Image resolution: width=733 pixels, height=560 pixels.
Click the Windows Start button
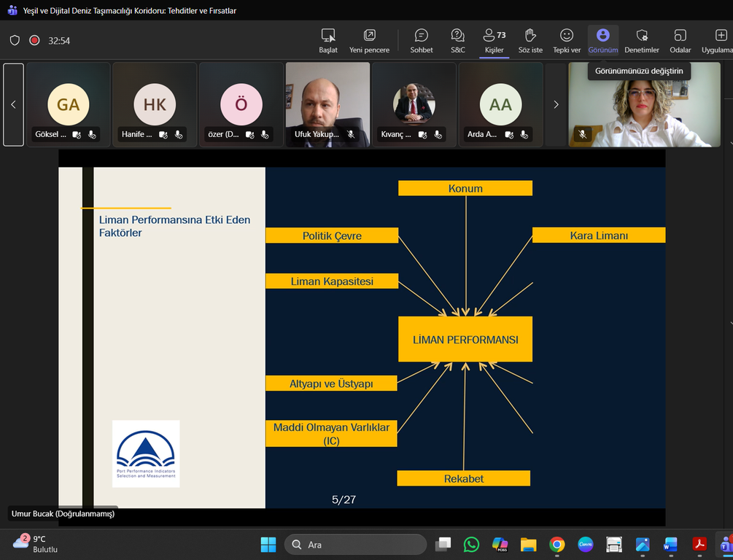pos(268,545)
